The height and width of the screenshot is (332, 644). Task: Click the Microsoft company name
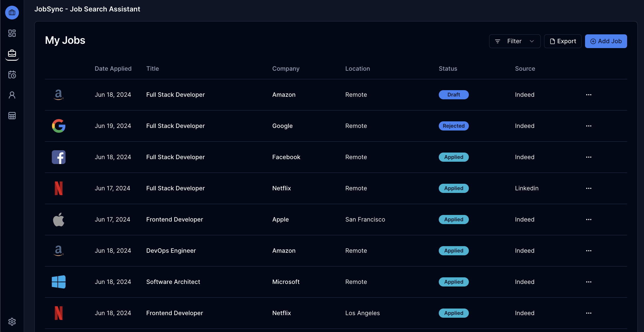(286, 282)
